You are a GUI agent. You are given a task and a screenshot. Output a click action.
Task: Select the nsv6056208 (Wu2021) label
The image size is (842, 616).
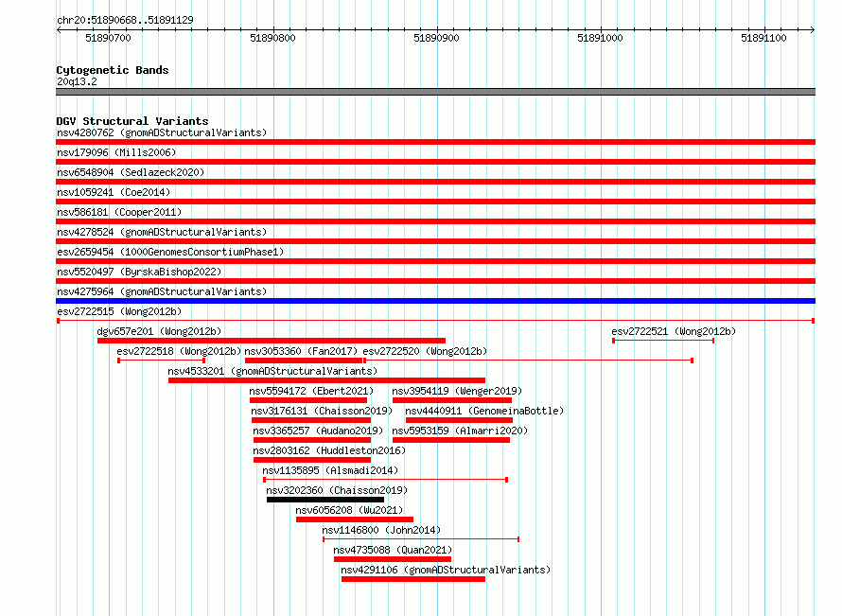click(x=349, y=510)
